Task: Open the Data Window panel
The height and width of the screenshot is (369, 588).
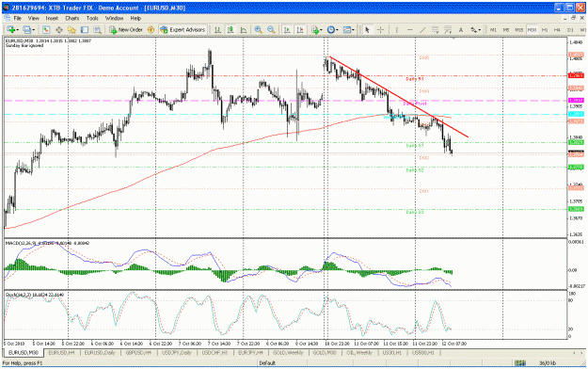Action: tap(59, 30)
